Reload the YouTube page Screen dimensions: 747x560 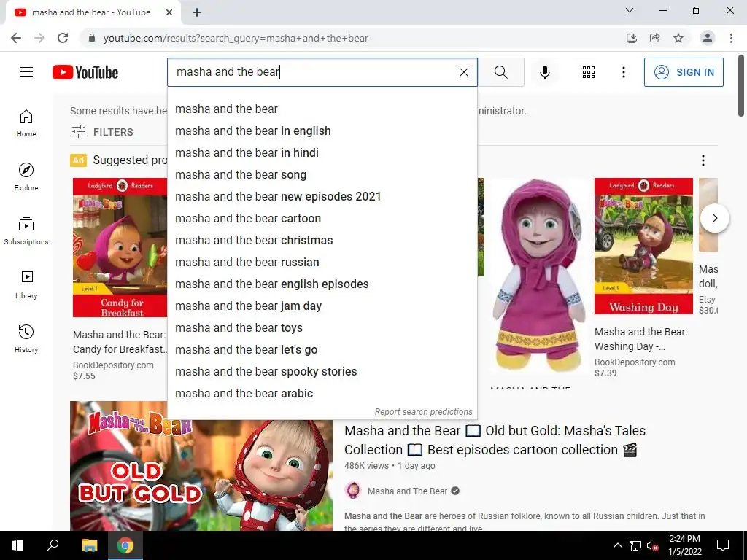63,38
